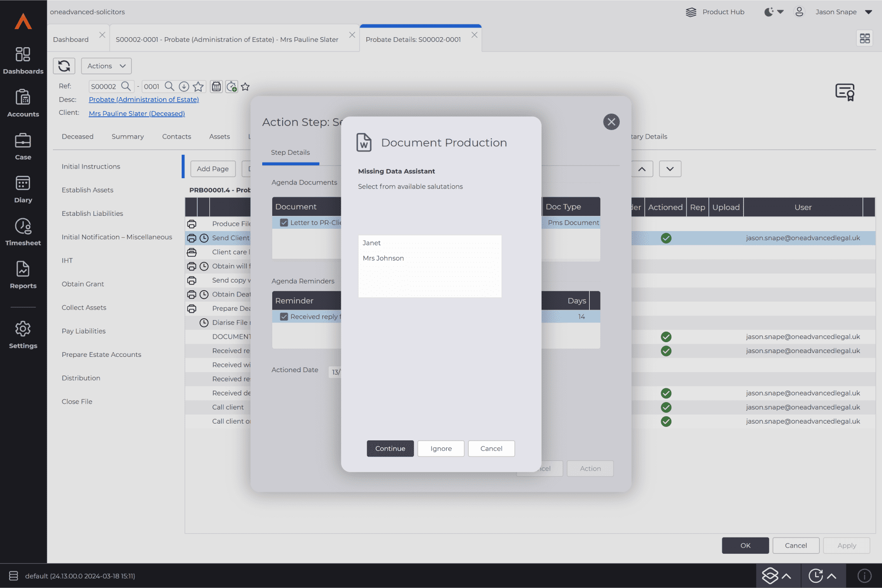Open the Timesheet sidebar icon

click(x=23, y=232)
